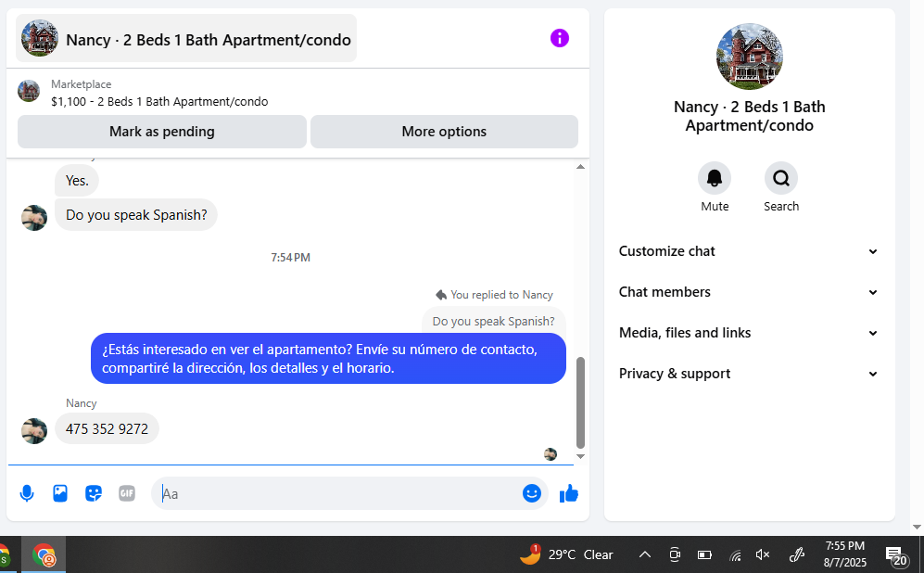This screenshot has width=924, height=573.
Task: Mute conversation with bell icon
Action: pos(715,178)
